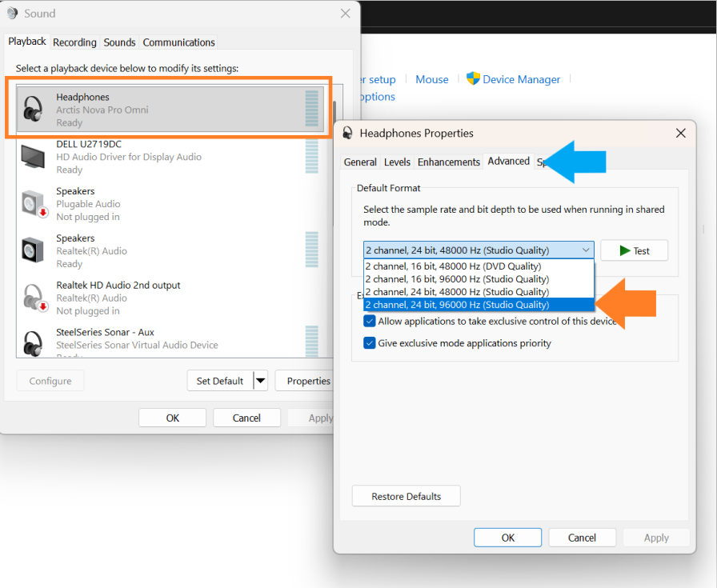This screenshot has width=717, height=588.
Task: Click Set Default button in Sound dialog
Action: pyautogui.click(x=220, y=381)
